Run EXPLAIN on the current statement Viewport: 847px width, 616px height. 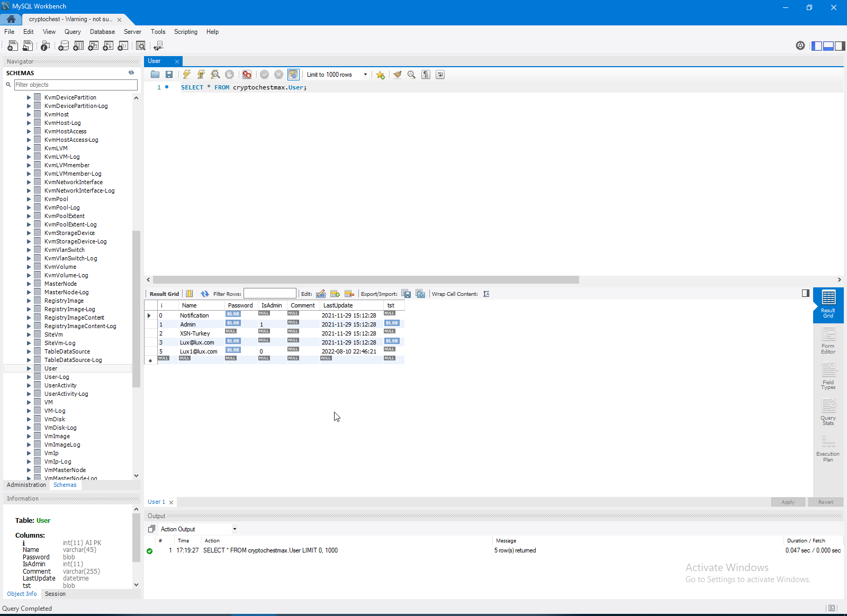(x=215, y=75)
